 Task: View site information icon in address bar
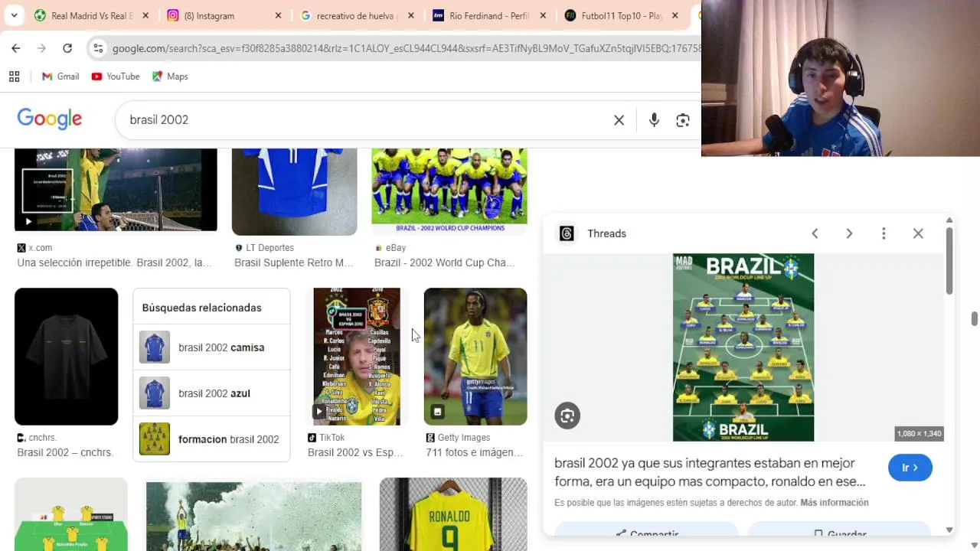pyautogui.click(x=98, y=48)
